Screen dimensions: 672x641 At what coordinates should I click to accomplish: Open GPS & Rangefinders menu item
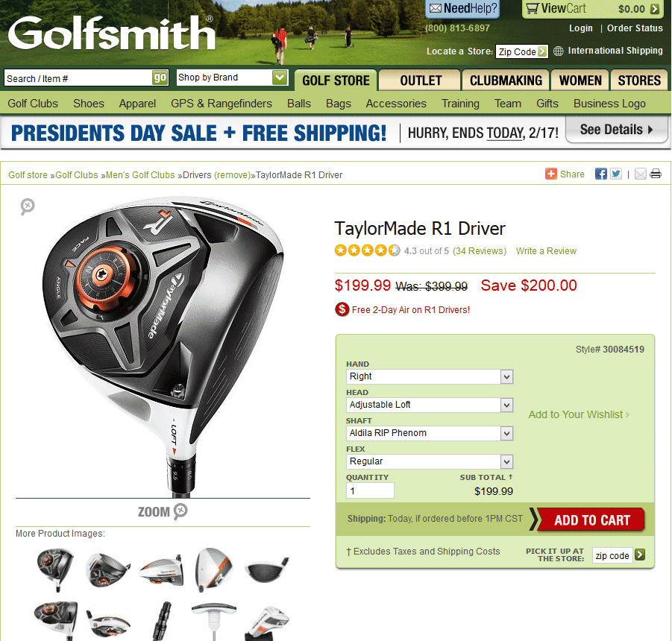click(x=222, y=104)
